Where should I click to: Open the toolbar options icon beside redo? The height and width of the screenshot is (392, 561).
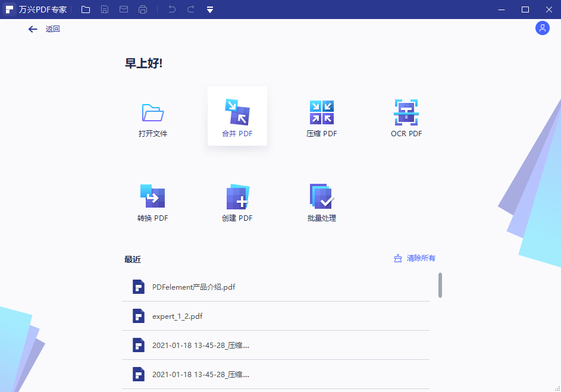209,9
